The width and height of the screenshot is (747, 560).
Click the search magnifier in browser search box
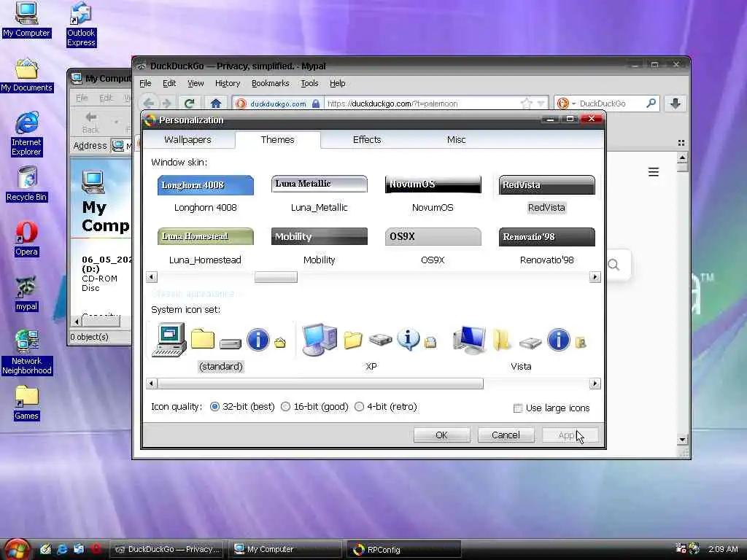651,103
